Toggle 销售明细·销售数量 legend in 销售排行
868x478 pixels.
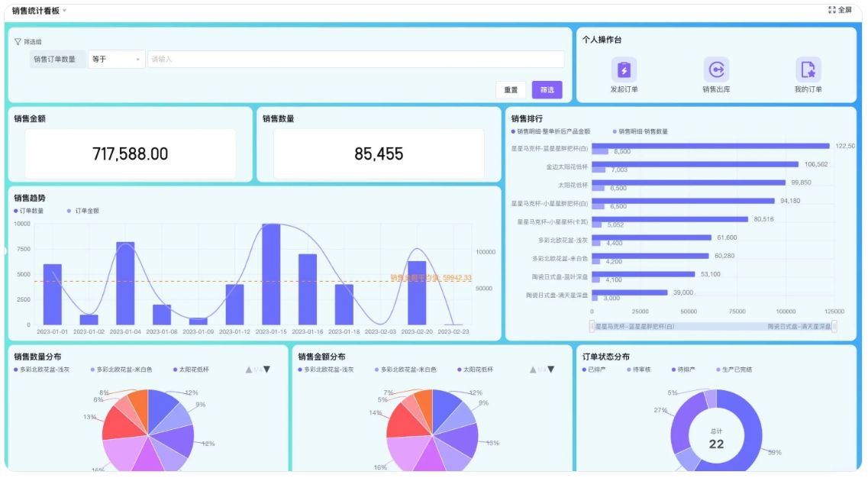click(x=640, y=131)
